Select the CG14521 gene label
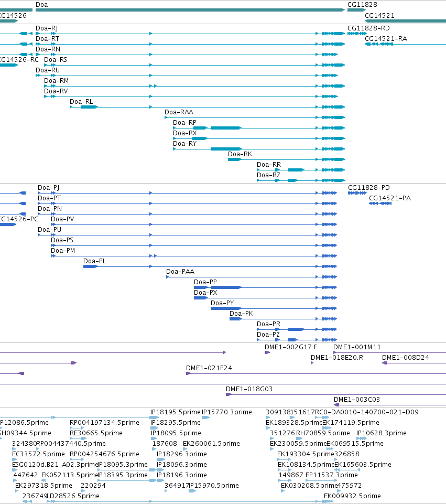The width and height of the screenshot is (446, 504). pyautogui.click(x=379, y=15)
